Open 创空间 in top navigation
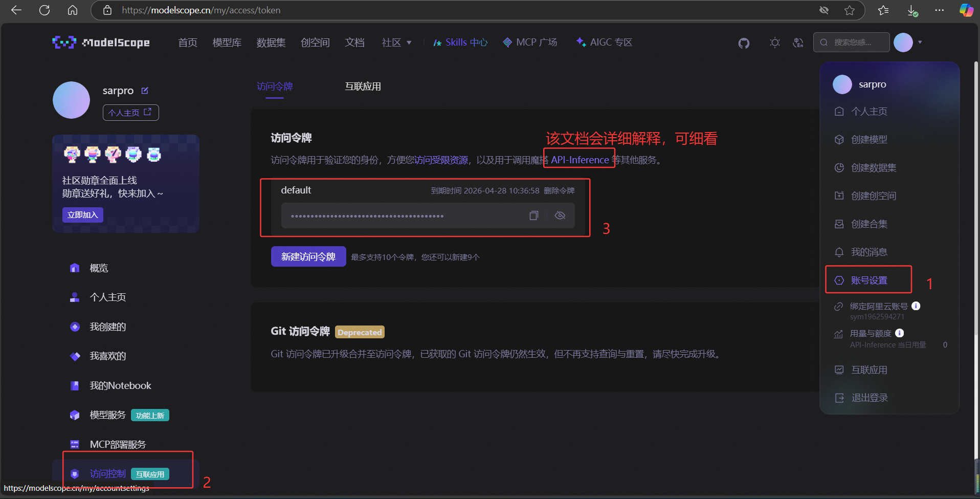 315,42
